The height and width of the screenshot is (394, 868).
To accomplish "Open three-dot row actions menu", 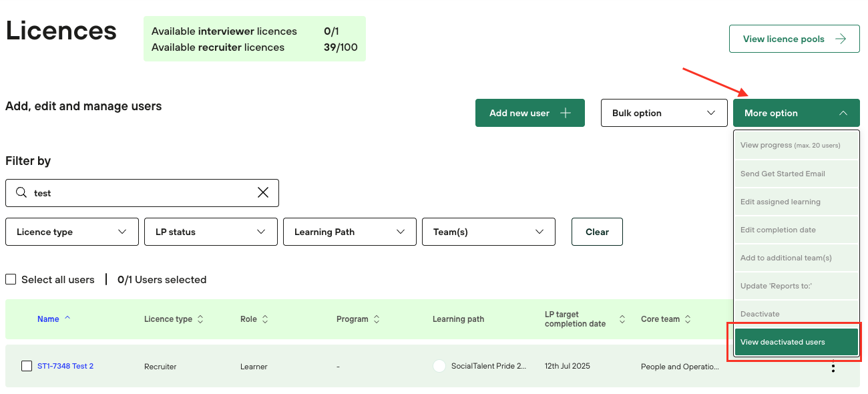I will (833, 366).
